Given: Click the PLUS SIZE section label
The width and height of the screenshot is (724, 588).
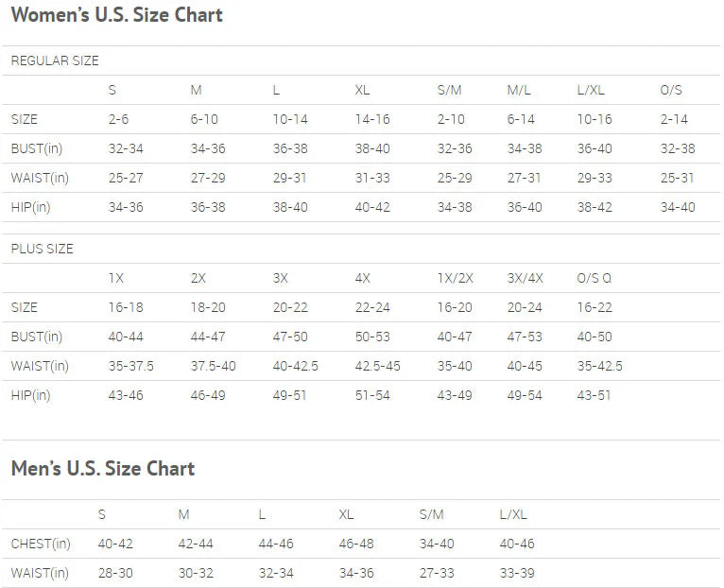Looking at the screenshot, I should [x=42, y=249].
